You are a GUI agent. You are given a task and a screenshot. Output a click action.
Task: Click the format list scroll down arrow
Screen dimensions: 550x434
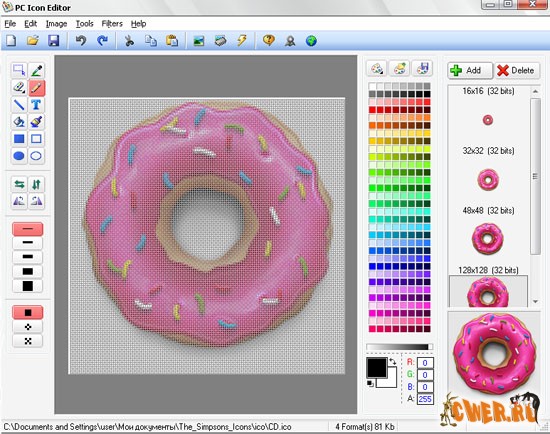(535, 301)
